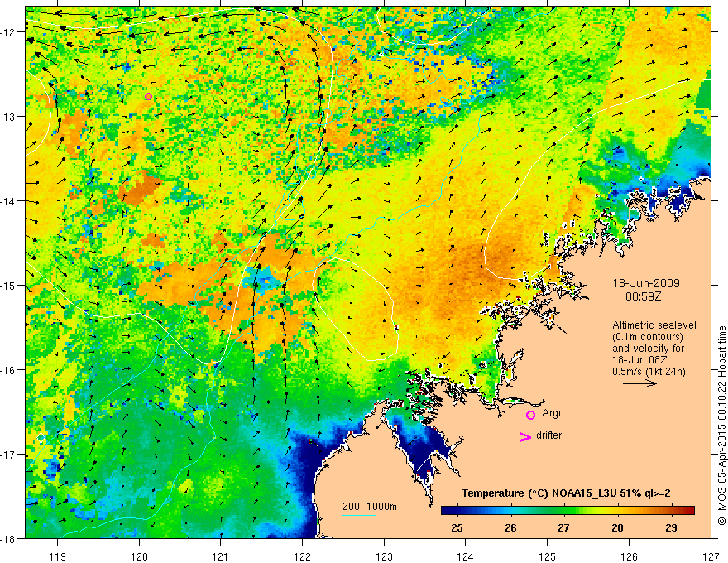Click the -15 latitude axis label
This screenshot has height=563, width=728.
(x=9, y=285)
